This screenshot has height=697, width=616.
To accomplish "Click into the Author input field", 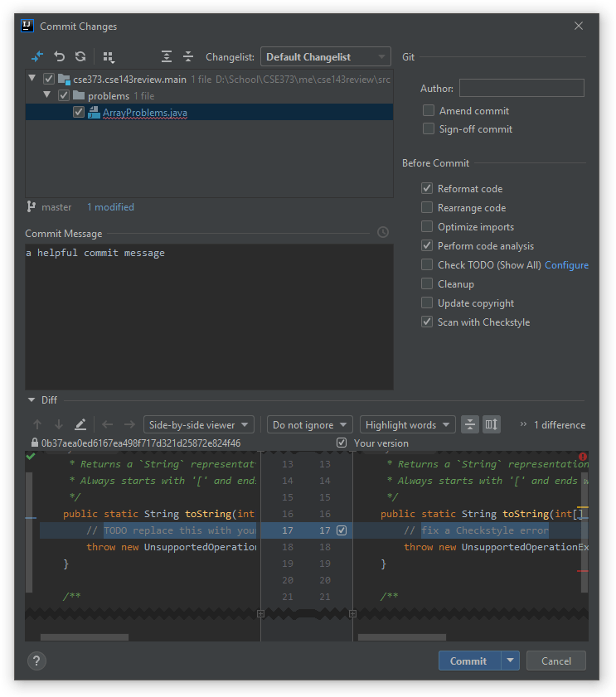I will [521, 88].
